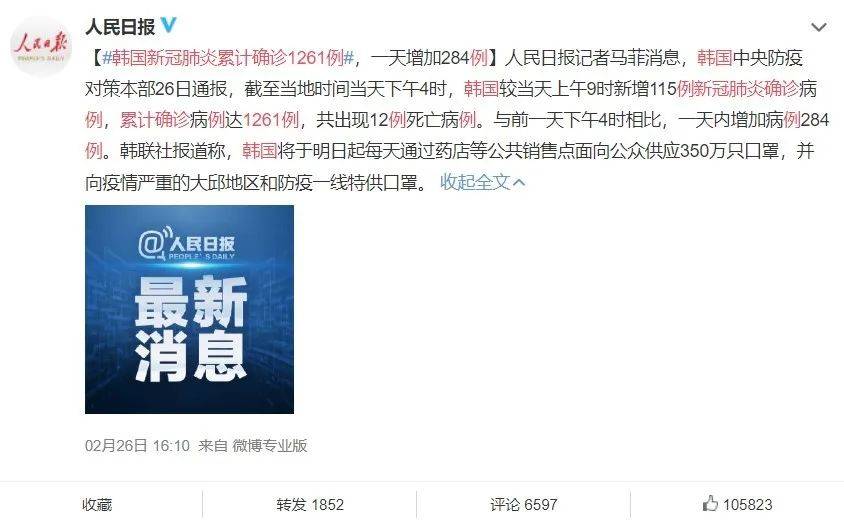This screenshot has width=844, height=525.
Task: Like the post with thumbs-up icon
Action: click(x=710, y=503)
